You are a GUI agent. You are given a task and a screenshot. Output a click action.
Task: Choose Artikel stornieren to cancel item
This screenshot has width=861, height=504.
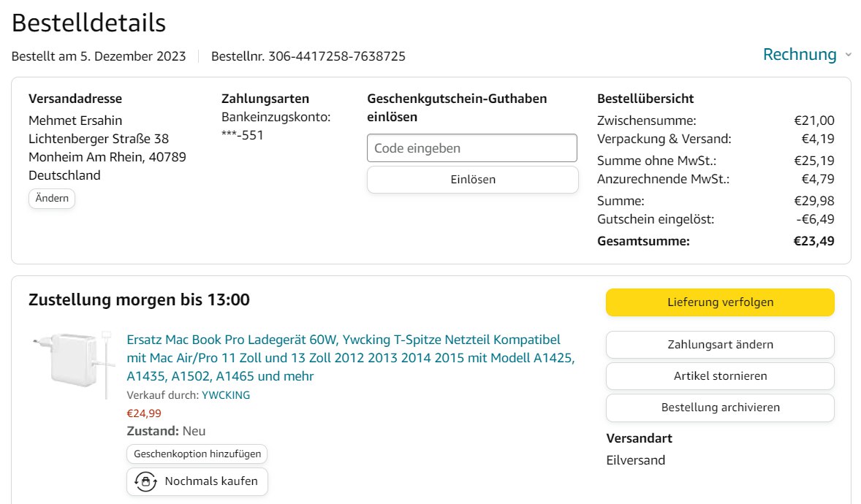tap(720, 376)
